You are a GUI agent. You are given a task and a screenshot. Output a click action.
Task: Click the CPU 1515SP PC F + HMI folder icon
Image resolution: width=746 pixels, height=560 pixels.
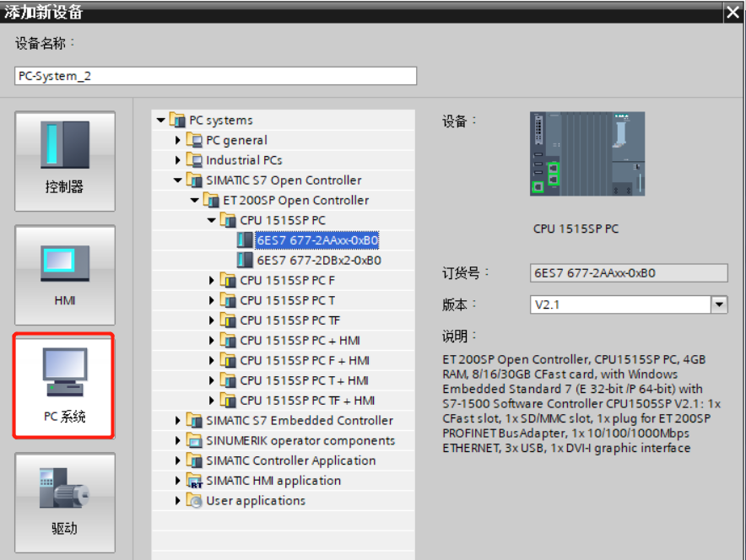pos(229,360)
